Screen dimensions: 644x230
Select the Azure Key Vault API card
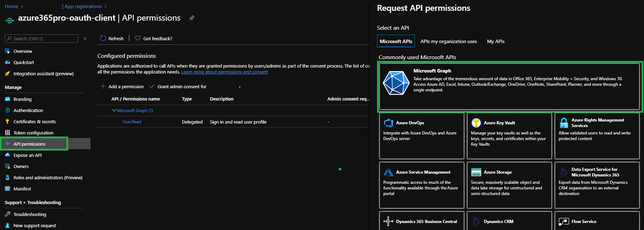coord(509,136)
